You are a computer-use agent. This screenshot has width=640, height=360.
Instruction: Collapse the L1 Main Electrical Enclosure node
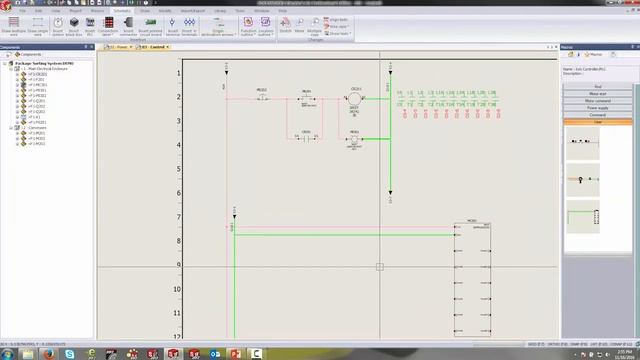pyautogui.click(x=11, y=69)
